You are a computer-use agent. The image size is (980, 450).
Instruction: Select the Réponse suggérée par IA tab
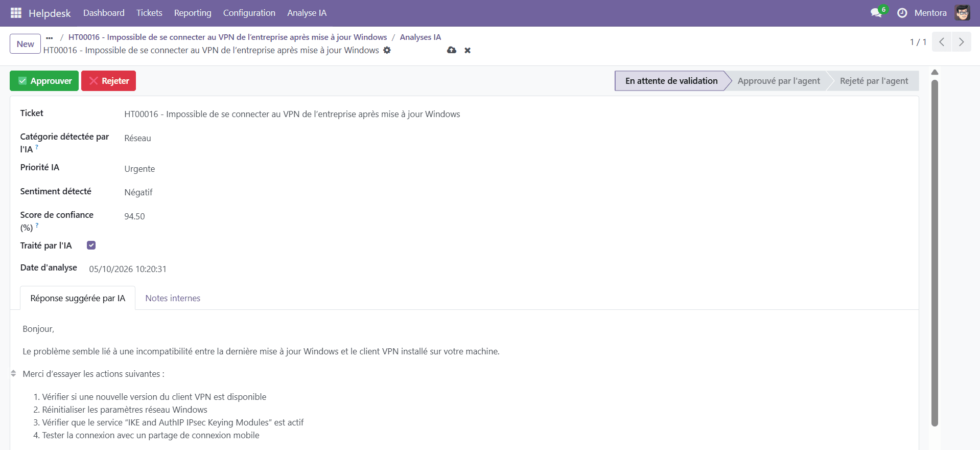coord(78,298)
